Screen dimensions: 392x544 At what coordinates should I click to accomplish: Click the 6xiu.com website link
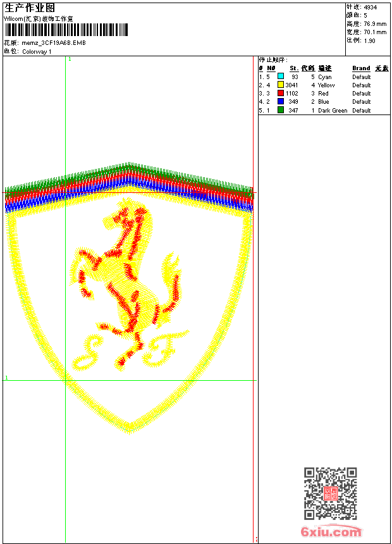(x=331, y=531)
